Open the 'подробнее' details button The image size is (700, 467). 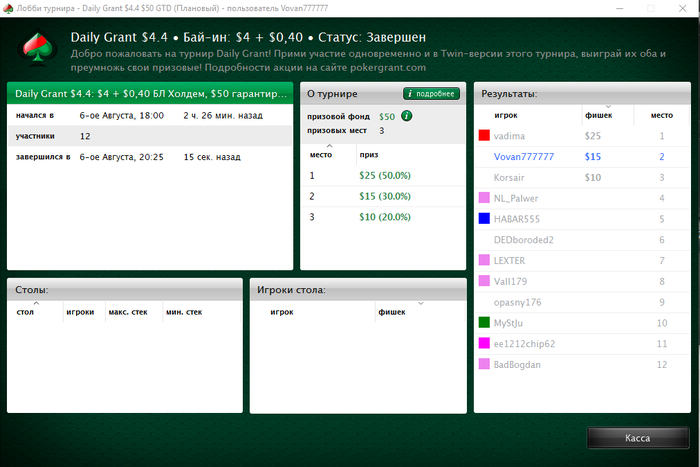[x=431, y=94]
